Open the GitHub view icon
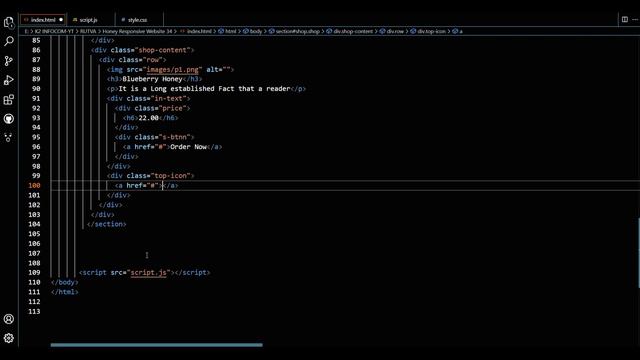 (x=9, y=119)
